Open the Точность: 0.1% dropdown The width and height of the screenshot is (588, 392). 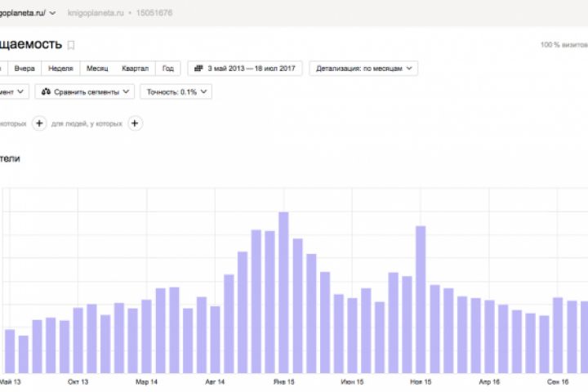[x=176, y=91]
